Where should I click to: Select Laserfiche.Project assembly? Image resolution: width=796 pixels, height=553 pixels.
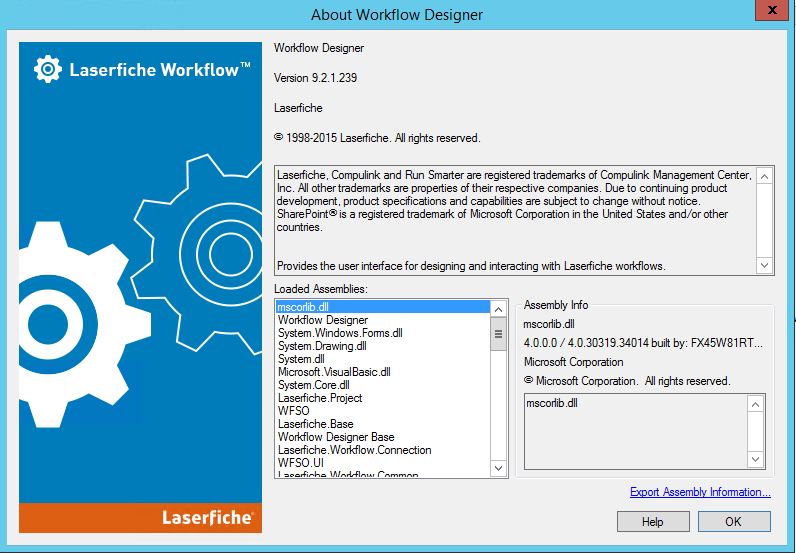coord(383,398)
